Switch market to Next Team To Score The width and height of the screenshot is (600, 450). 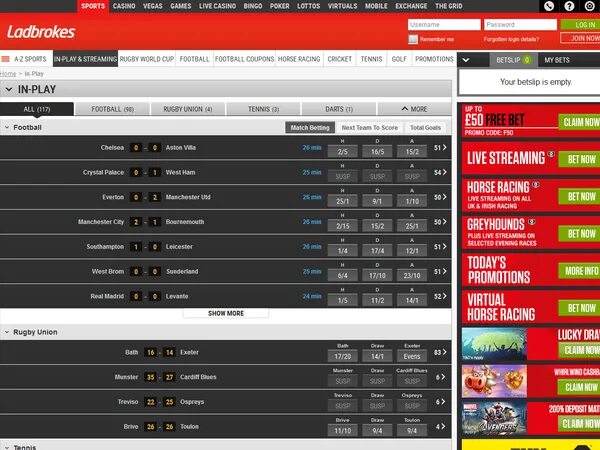370,127
